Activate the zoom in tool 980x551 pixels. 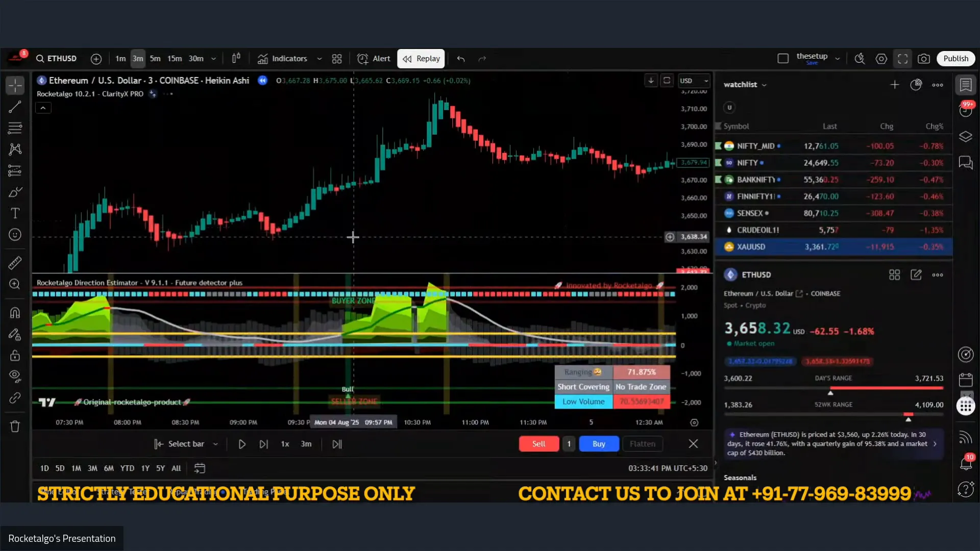pyautogui.click(x=15, y=284)
